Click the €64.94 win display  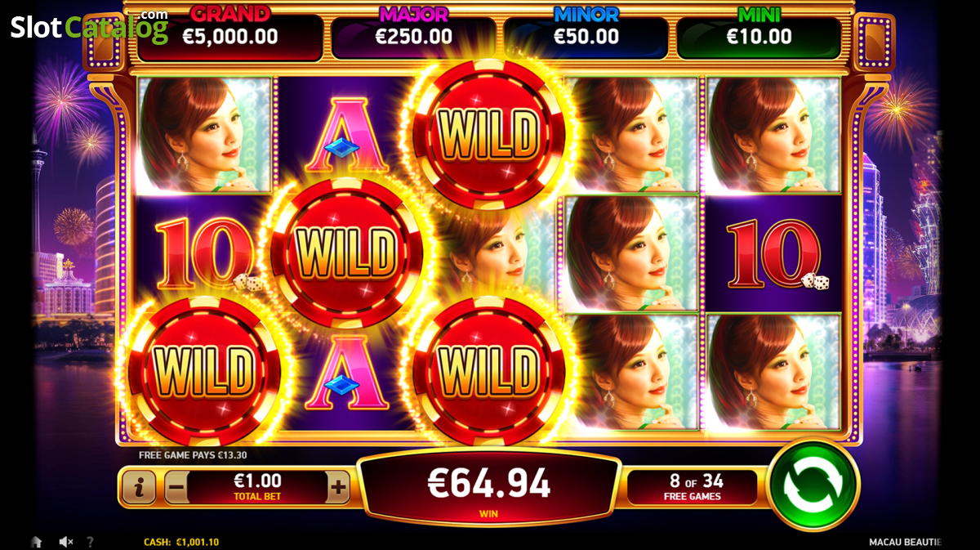(x=488, y=485)
